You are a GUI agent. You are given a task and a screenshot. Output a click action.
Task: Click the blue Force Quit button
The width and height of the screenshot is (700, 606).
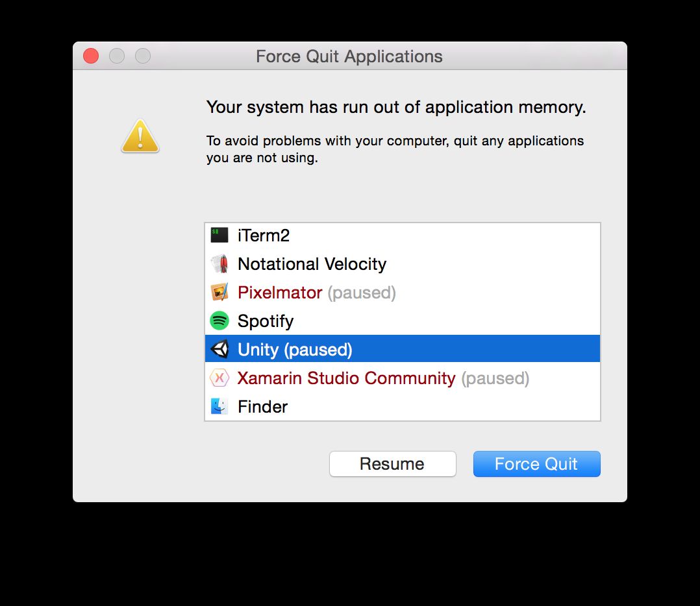536,464
